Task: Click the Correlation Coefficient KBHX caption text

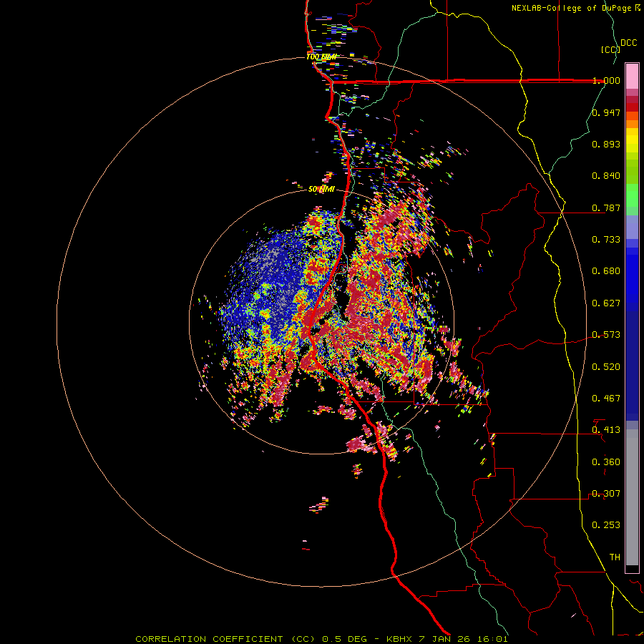Action: pyautogui.click(x=321, y=639)
